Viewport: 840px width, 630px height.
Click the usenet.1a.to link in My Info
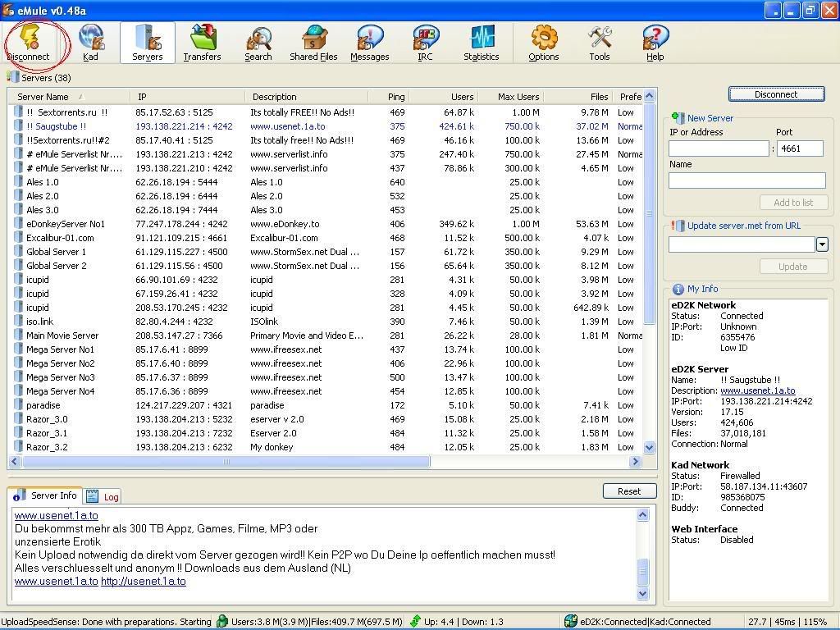[757, 390]
